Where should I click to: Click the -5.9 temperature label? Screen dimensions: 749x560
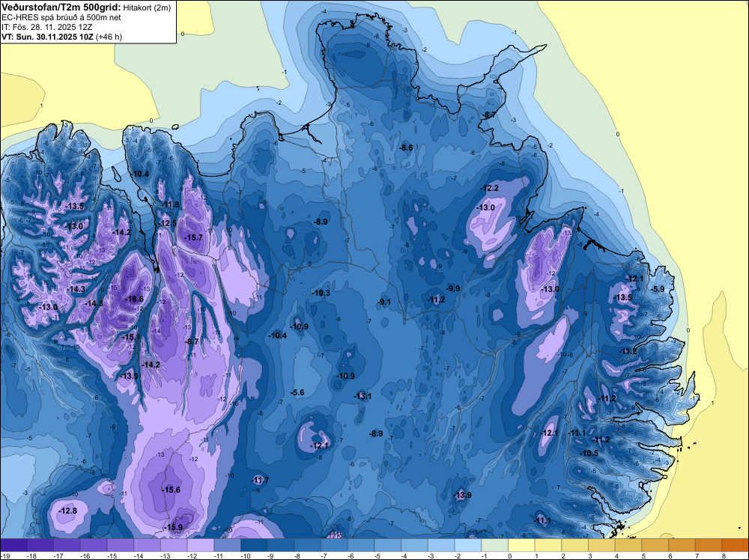658,289
